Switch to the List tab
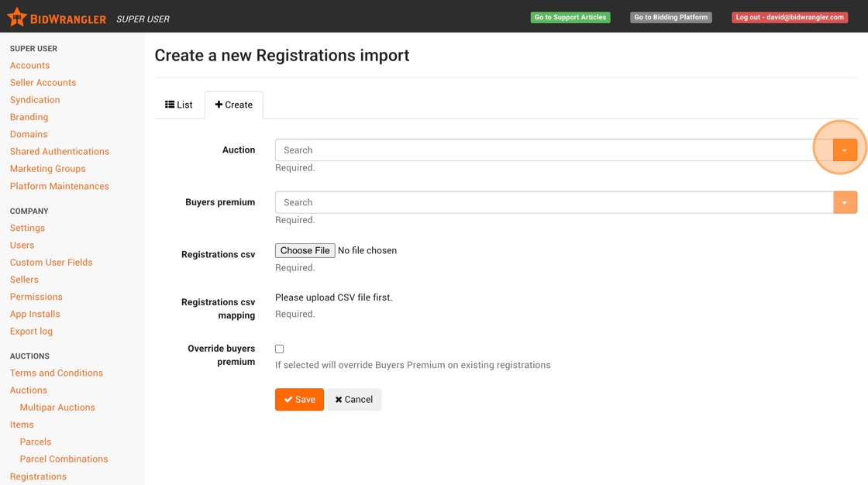 pos(179,105)
